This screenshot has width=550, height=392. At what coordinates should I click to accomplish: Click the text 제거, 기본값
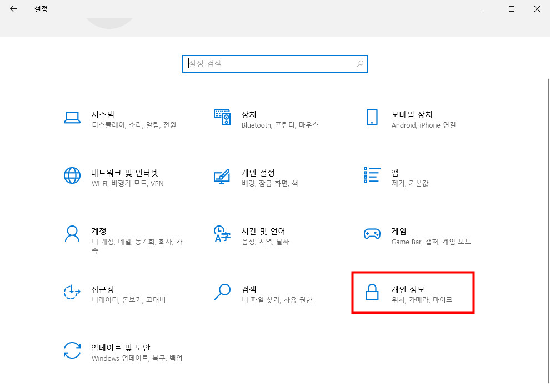(410, 183)
